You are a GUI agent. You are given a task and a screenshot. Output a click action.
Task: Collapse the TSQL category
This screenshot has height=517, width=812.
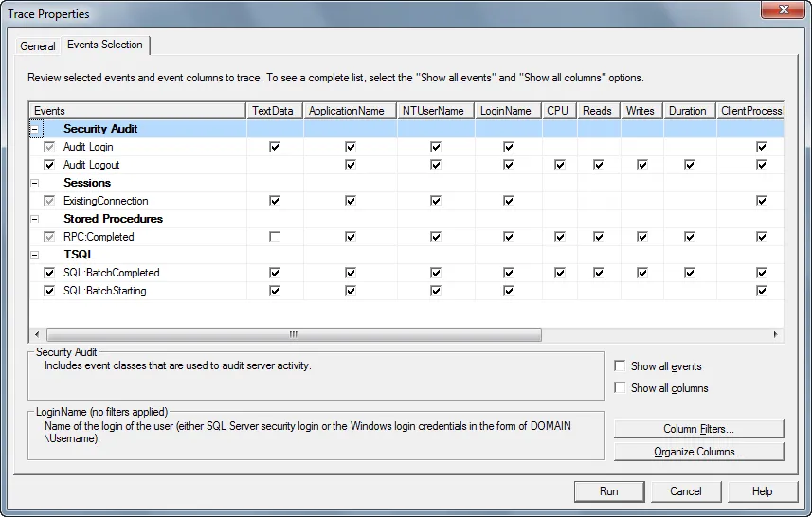[x=35, y=255]
